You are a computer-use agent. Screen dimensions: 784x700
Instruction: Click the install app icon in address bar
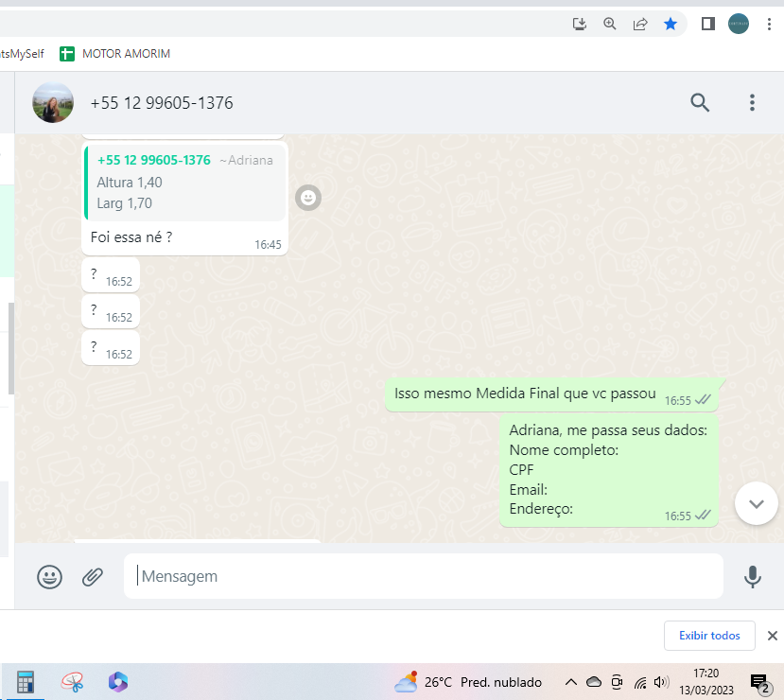pos(579,24)
